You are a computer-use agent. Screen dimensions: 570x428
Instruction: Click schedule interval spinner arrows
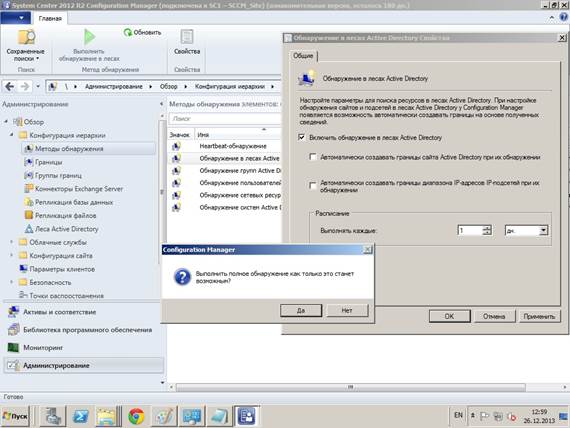coord(487,230)
